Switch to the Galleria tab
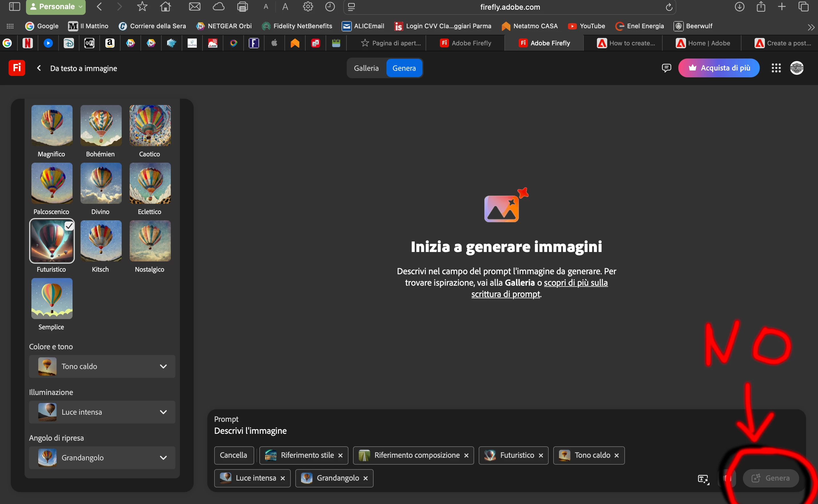818x504 pixels. pos(366,68)
